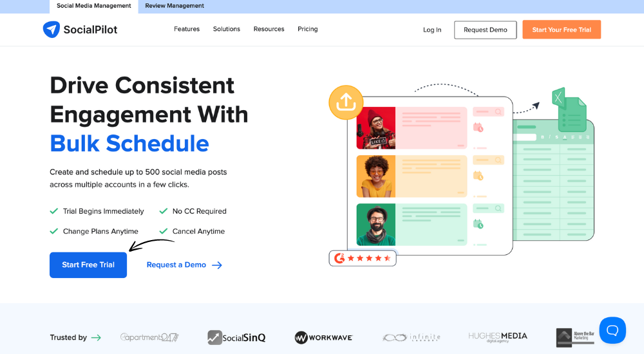This screenshot has height=354, width=644.
Task: Switch to the Review Management tab
Action: [x=175, y=6]
